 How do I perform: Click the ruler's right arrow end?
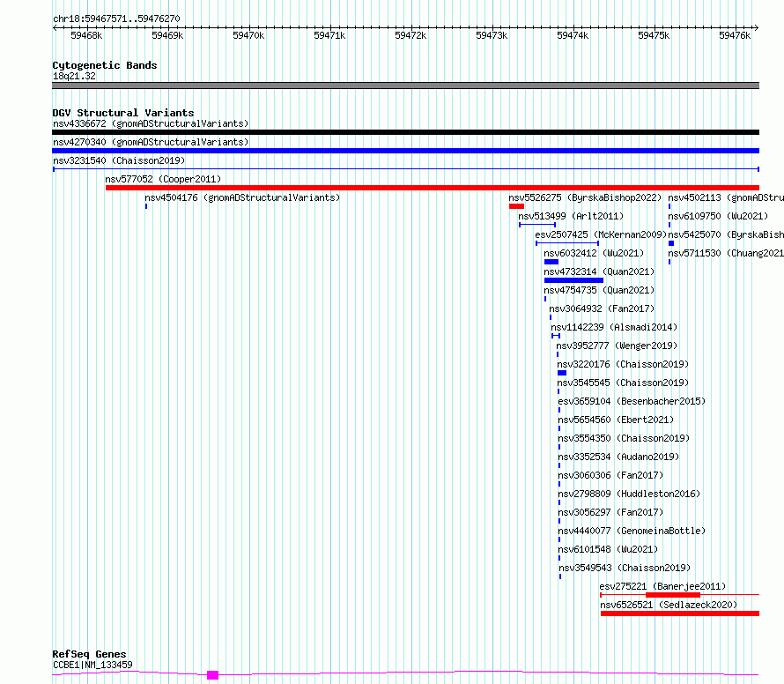(x=757, y=27)
